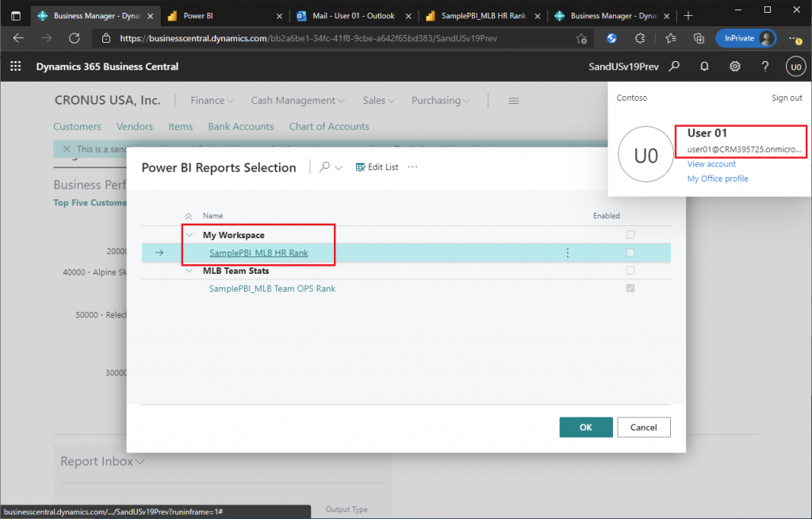Click the InPrivate profile button
The width and height of the screenshot is (812, 519).
coord(745,38)
